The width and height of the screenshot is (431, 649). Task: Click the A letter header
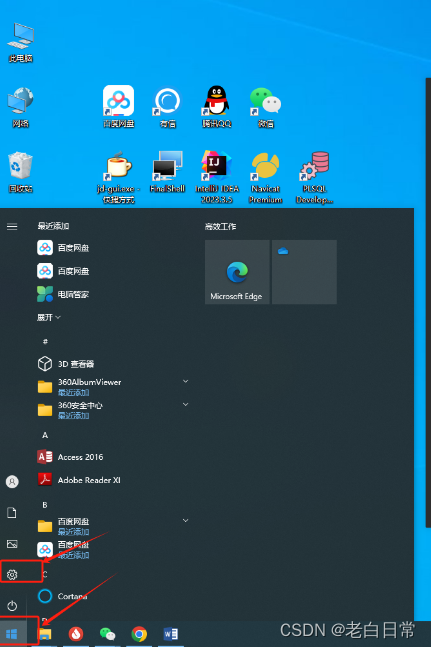(x=45, y=435)
